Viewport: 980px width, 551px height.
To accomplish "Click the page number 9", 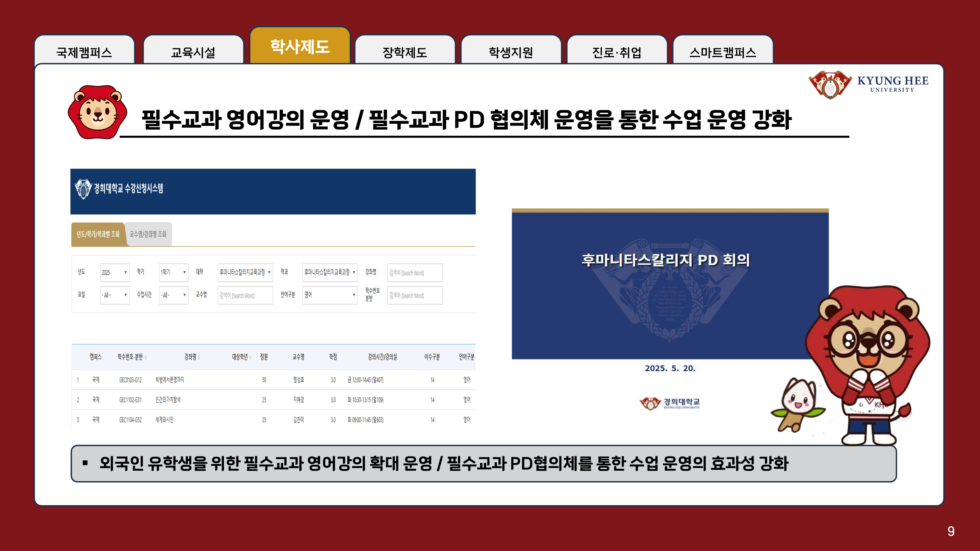I will (951, 531).
